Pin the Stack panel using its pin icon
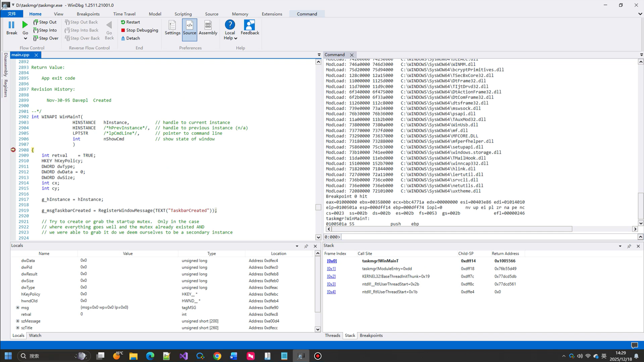 [x=629, y=246]
